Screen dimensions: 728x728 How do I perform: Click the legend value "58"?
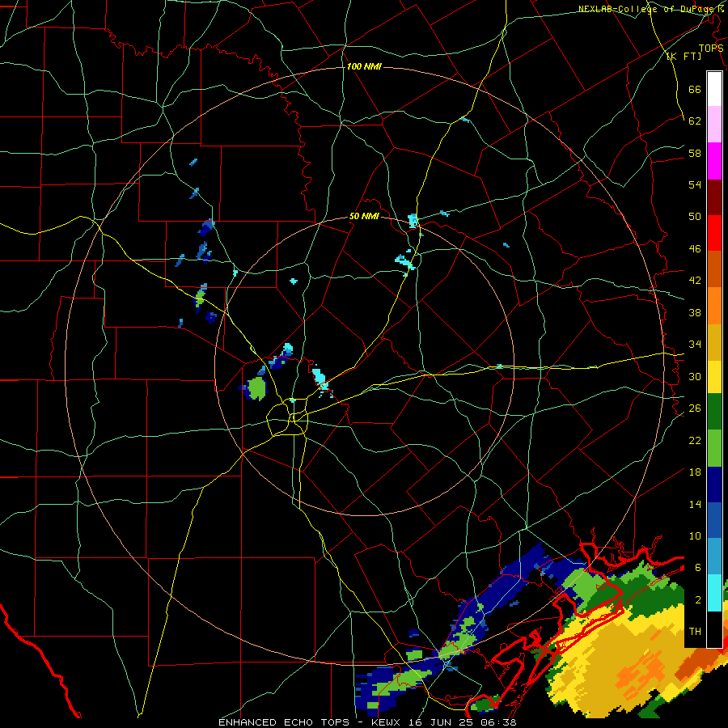695,153
